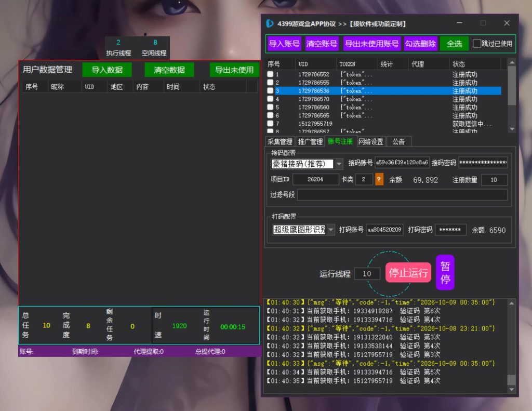Viewport: 532px width, 411px height.
Task: Click the pink 停止运行 button
Action: (408, 273)
